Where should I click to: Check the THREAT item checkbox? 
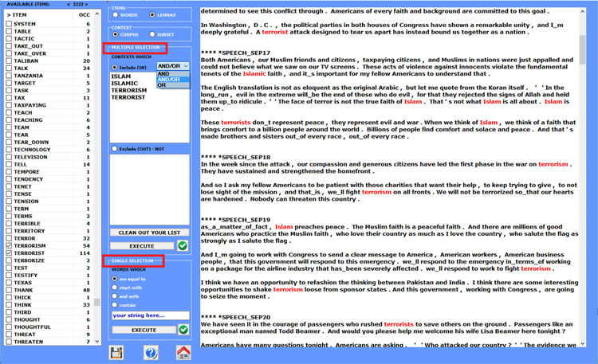9,335
